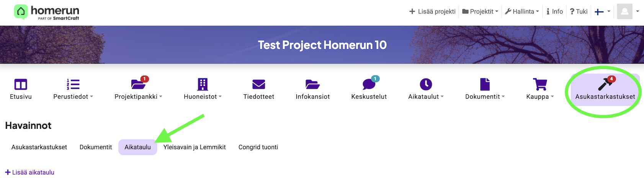Select the Congrid tuonti tab

point(258,147)
